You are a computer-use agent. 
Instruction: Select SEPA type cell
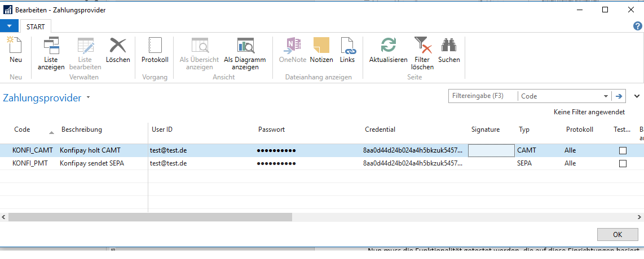click(x=524, y=163)
